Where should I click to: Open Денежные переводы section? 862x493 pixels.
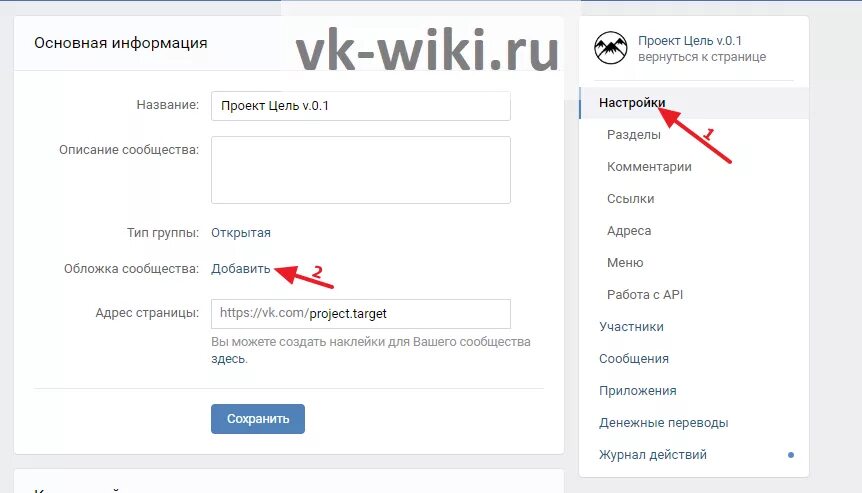(664, 423)
